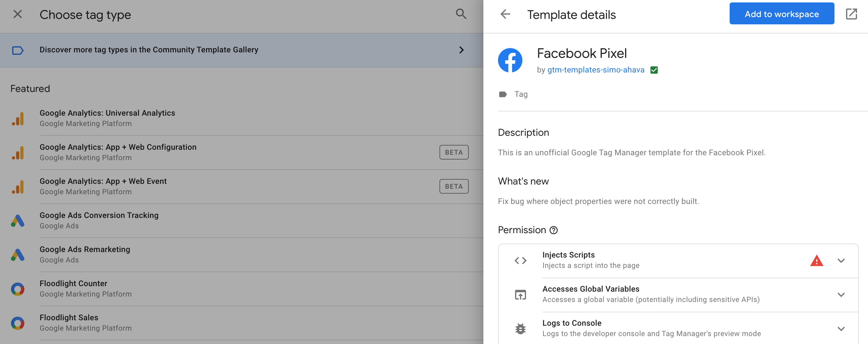Select Google Analytics: App + Web Event
The image size is (868, 344).
[x=242, y=187]
